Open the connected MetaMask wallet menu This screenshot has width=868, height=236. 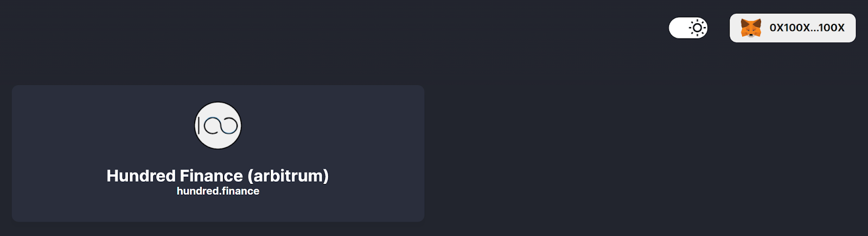pyautogui.click(x=793, y=28)
